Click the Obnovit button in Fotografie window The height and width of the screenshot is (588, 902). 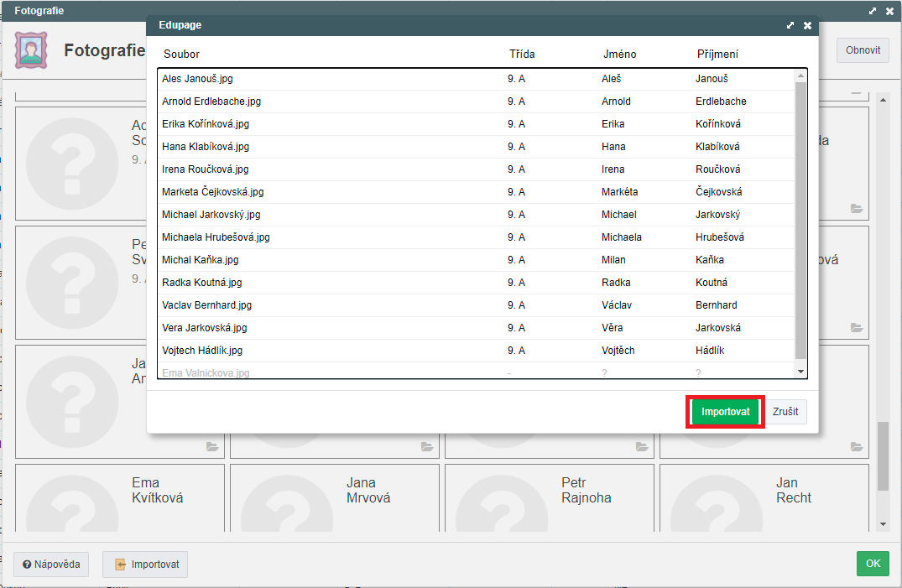[863, 50]
